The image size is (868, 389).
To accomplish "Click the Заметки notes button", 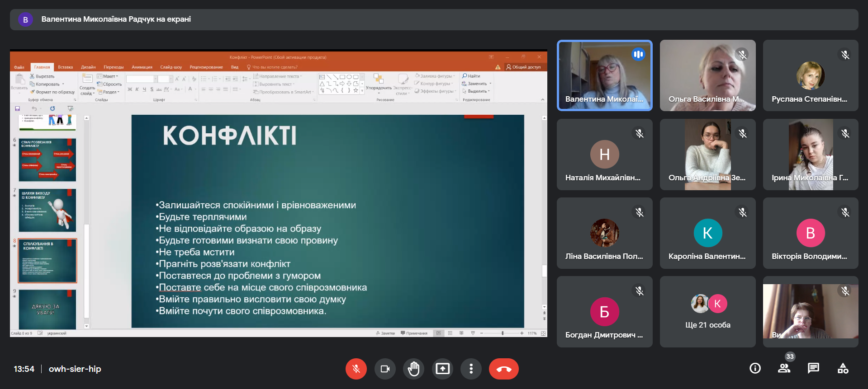I will coord(385,333).
